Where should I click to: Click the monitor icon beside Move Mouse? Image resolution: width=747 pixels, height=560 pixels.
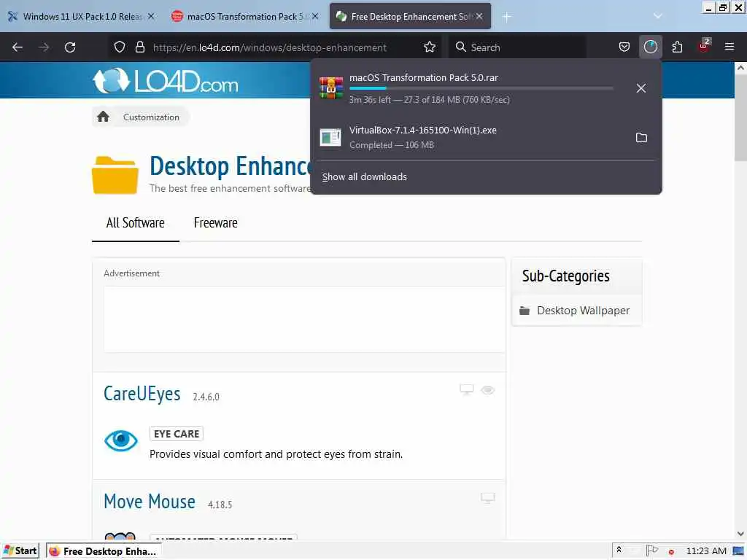[x=487, y=498]
